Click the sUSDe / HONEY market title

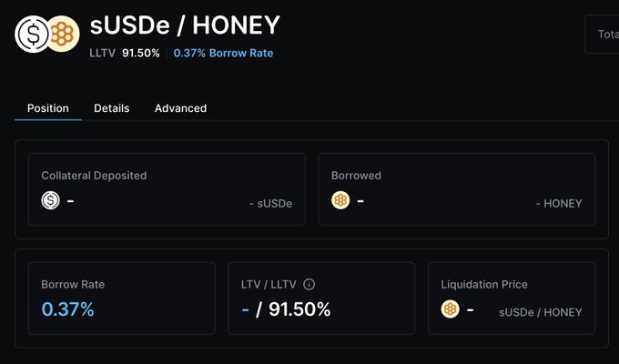pyautogui.click(x=185, y=25)
